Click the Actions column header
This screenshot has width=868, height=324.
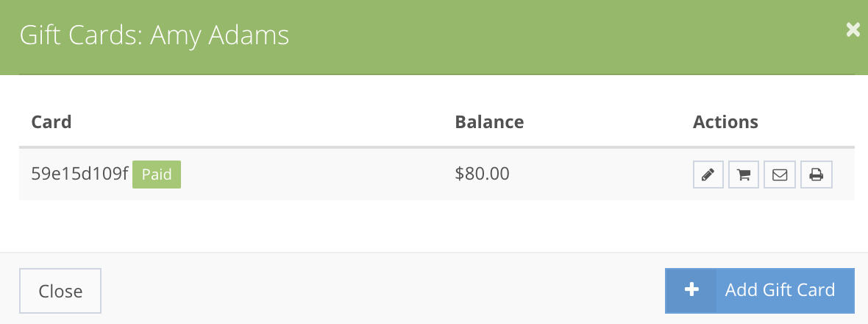pos(726,121)
